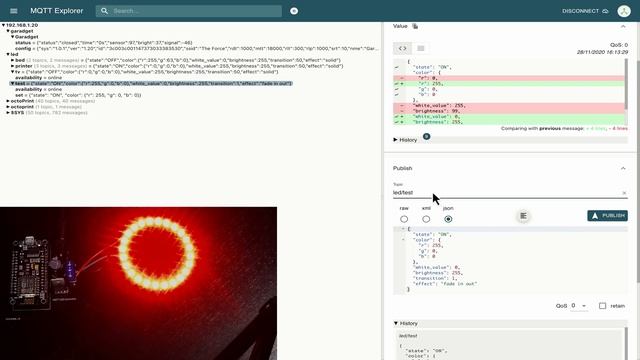This screenshot has width=640, height=360.
Task: Click the removed "brightness": 99 line
Action: point(509,111)
